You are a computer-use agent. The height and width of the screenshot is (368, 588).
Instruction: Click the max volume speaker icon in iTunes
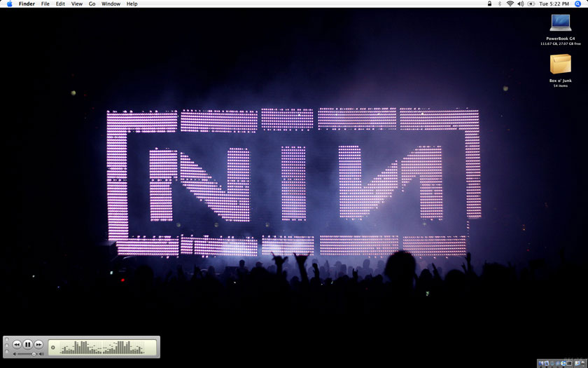point(41,354)
